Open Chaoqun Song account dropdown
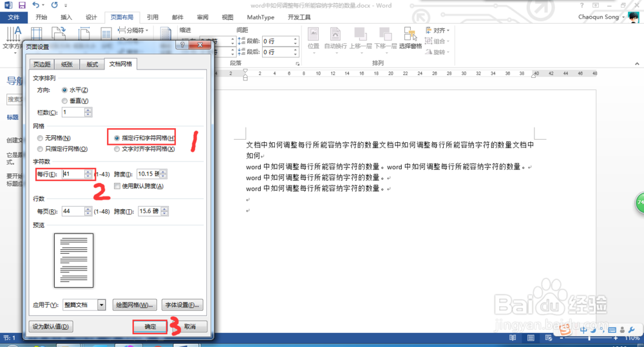 (x=623, y=17)
